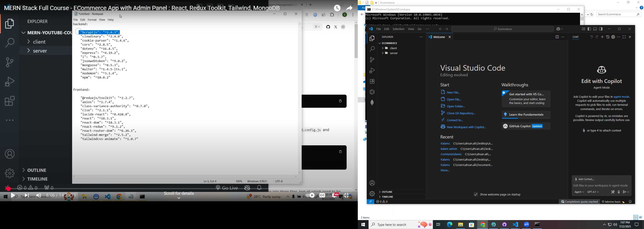This screenshot has width=644, height=229.
Task: Open YouTube watch later clock icon
Action: (337, 8)
